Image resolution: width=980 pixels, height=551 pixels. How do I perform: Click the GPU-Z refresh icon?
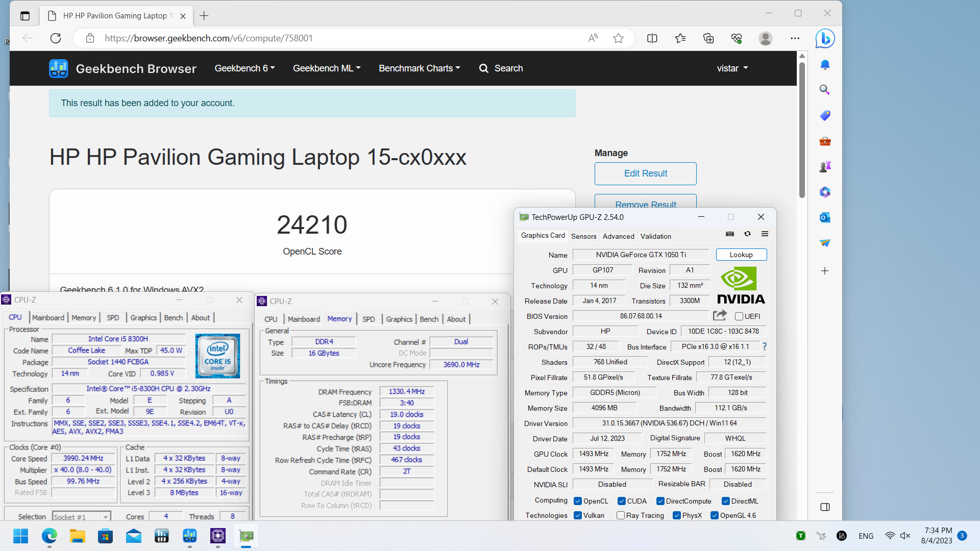pos(747,234)
